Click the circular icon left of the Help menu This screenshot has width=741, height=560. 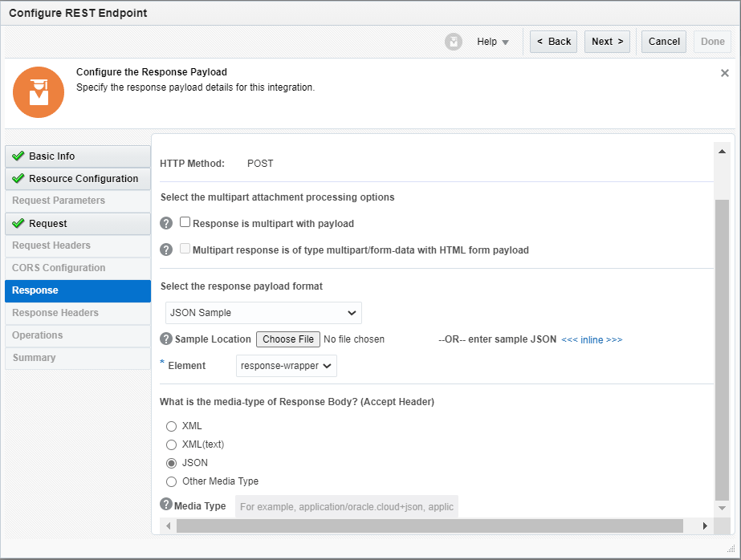pos(454,41)
